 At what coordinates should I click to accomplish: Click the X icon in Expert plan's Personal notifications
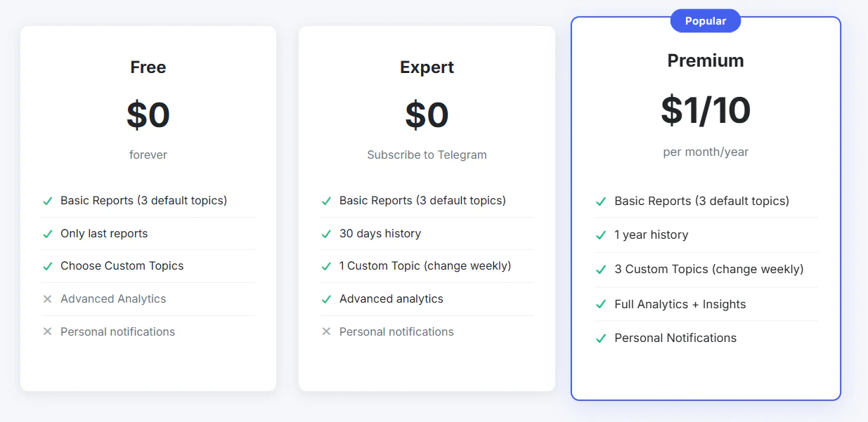(x=326, y=331)
